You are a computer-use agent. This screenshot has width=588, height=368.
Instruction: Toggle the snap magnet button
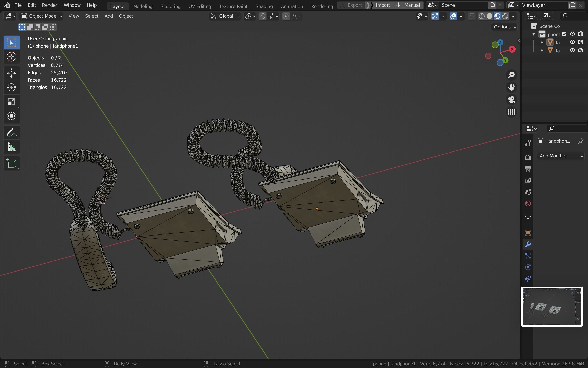(262, 16)
